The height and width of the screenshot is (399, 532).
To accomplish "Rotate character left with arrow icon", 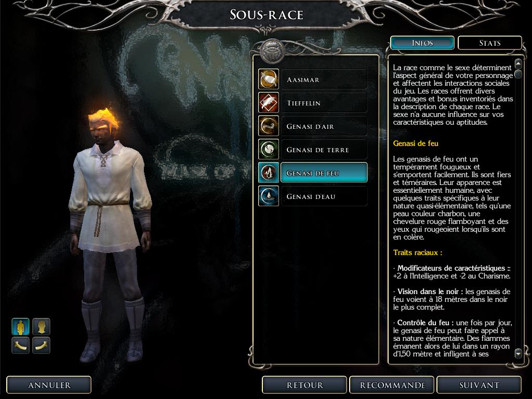I will [x=20, y=345].
